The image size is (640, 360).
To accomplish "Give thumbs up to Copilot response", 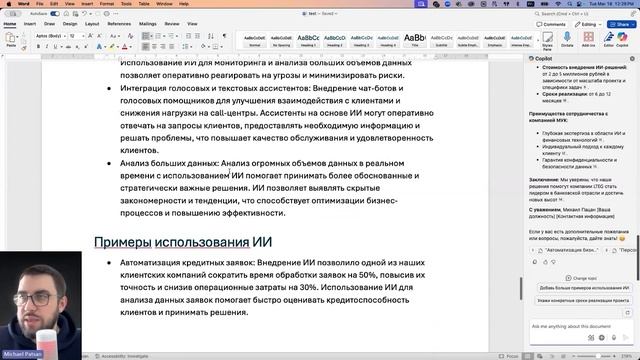I will 545,262.
